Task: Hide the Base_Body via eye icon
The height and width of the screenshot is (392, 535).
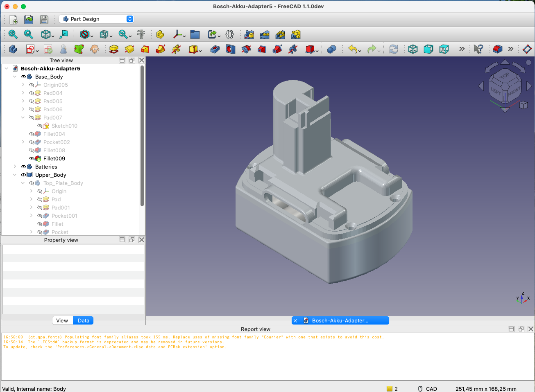Action: tap(23, 77)
